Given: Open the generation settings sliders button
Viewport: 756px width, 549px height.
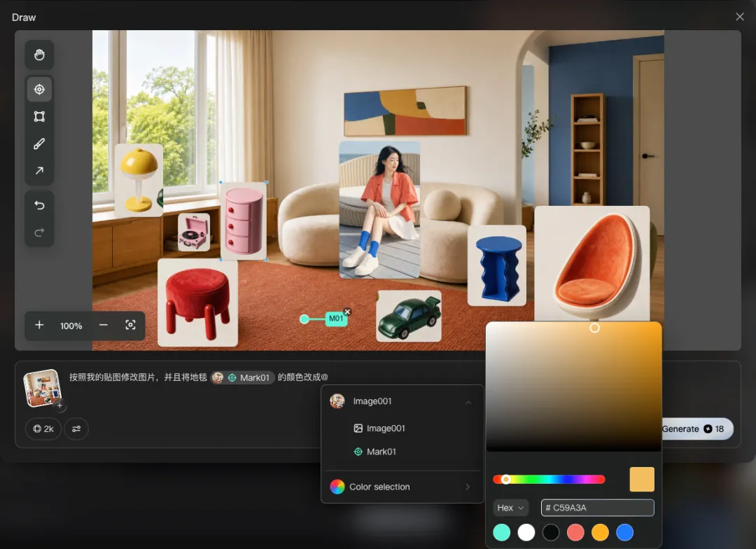Looking at the screenshot, I should coord(76,429).
